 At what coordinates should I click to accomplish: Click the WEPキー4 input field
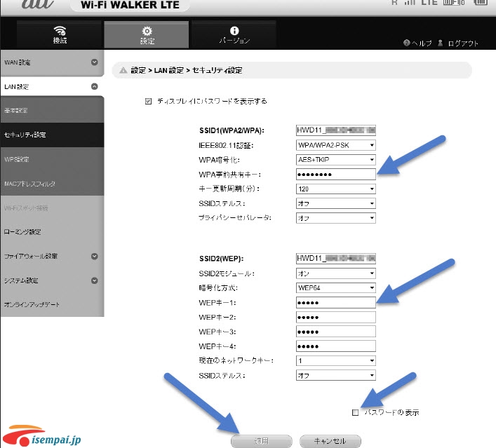pos(335,346)
